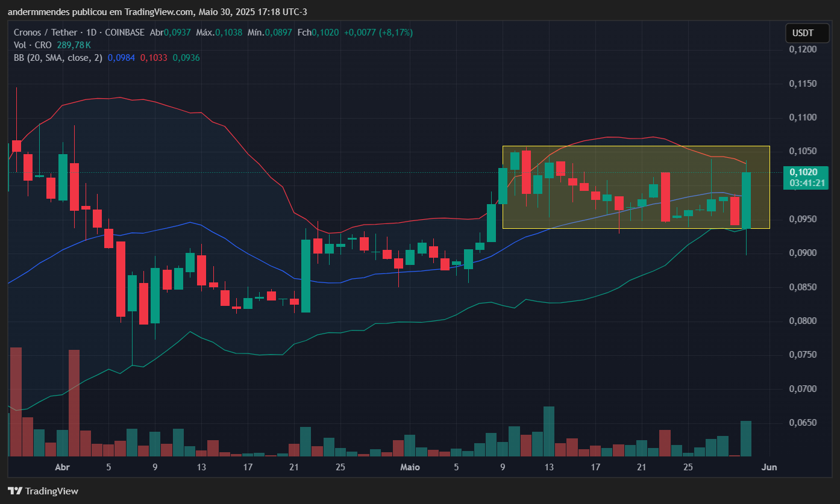
Task: Click the Maio label on the time axis
Action: [410, 467]
